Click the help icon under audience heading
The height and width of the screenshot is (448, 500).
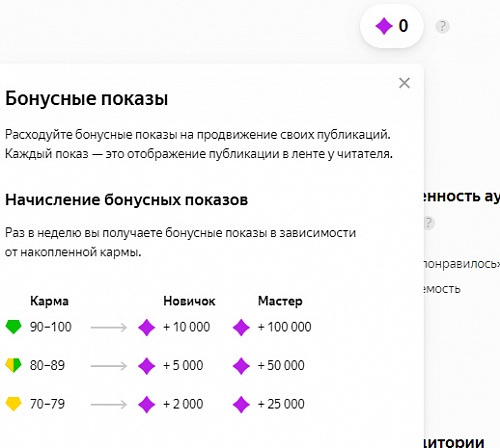(x=429, y=223)
